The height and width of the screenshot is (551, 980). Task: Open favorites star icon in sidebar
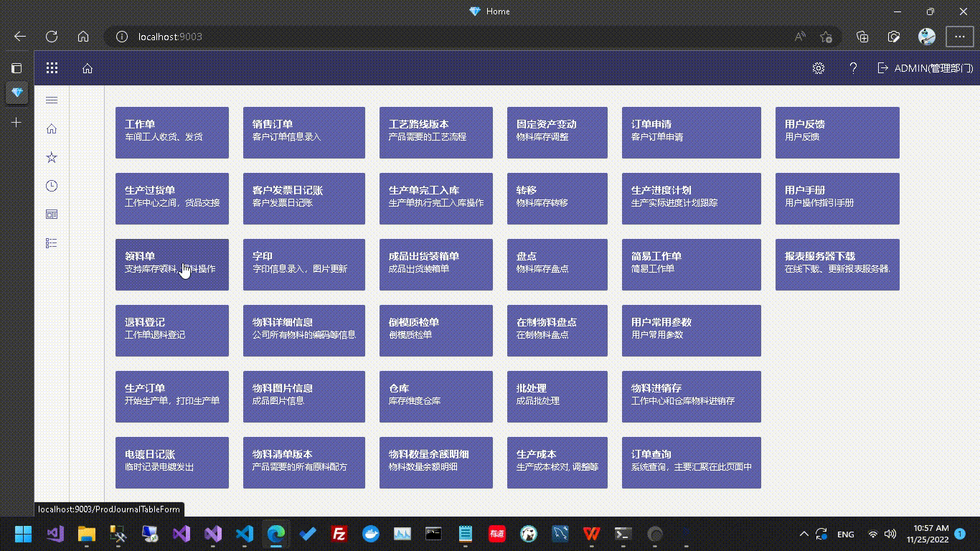click(52, 157)
